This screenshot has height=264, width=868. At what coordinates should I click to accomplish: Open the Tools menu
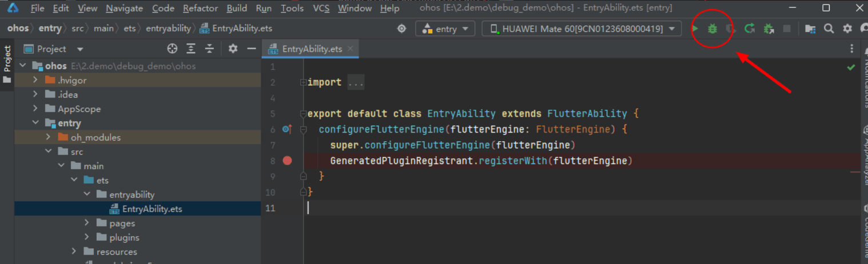click(x=292, y=8)
